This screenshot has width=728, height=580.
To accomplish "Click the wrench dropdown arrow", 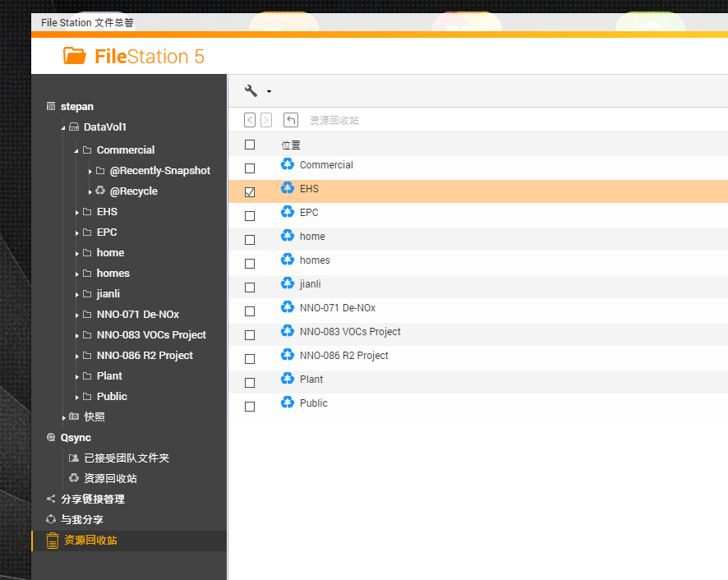I will click(x=269, y=91).
